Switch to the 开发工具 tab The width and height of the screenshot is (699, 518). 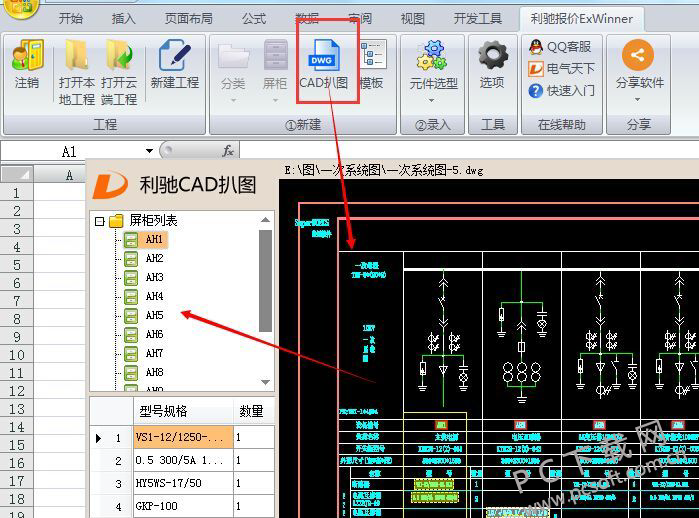477,19
